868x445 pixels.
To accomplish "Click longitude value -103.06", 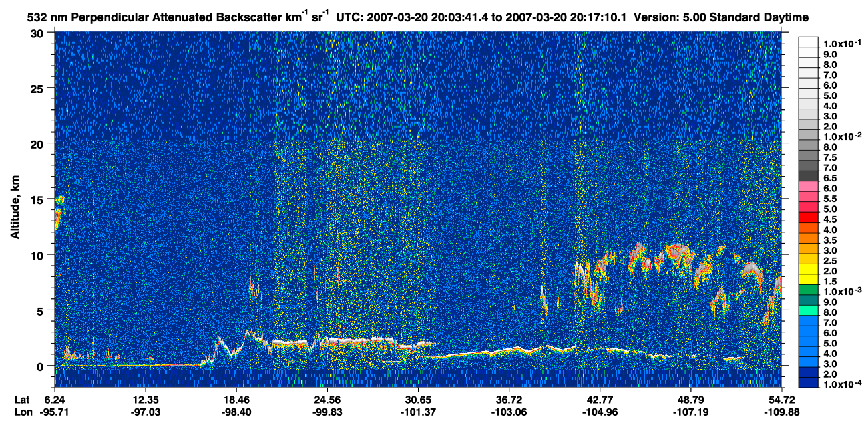I will [509, 412].
